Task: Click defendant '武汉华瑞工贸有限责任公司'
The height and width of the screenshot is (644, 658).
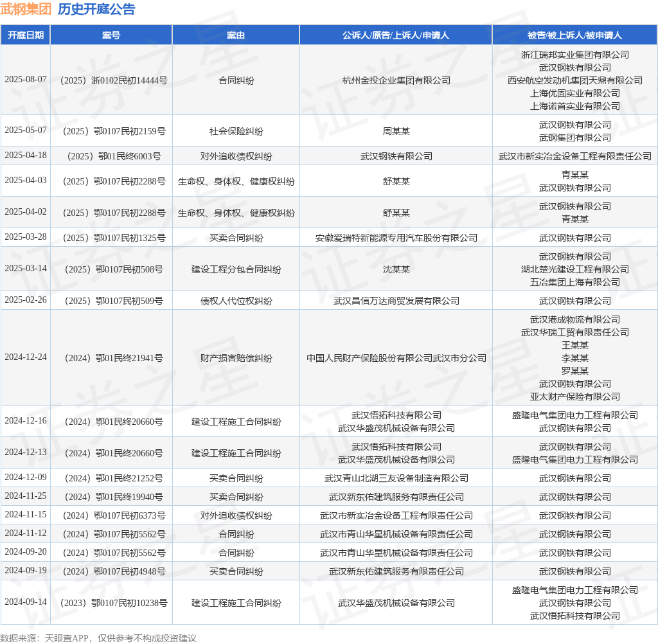Action: (575, 332)
